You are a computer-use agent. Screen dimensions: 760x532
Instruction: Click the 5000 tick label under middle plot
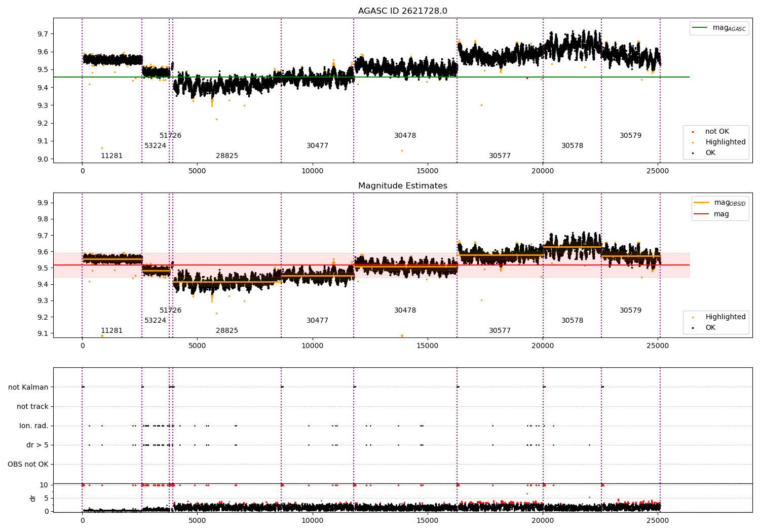(197, 346)
